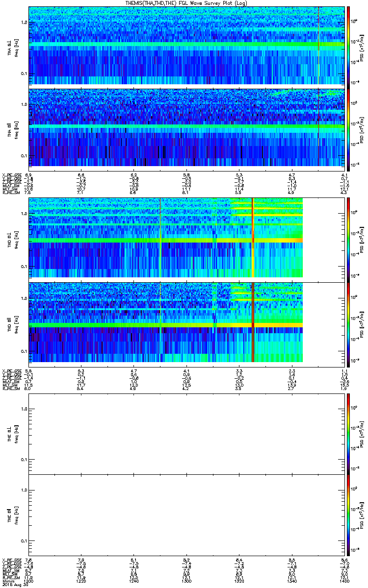The height and width of the screenshot is (588, 368).
Task: Click the orange horizontal band in THD B-parallel
Action: (166, 325)
